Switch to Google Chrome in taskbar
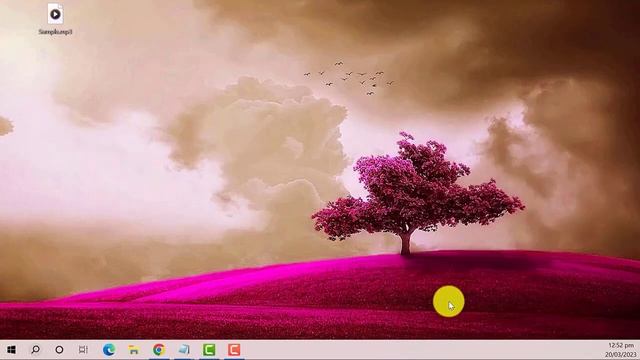640x360 pixels. [x=159, y=350]
